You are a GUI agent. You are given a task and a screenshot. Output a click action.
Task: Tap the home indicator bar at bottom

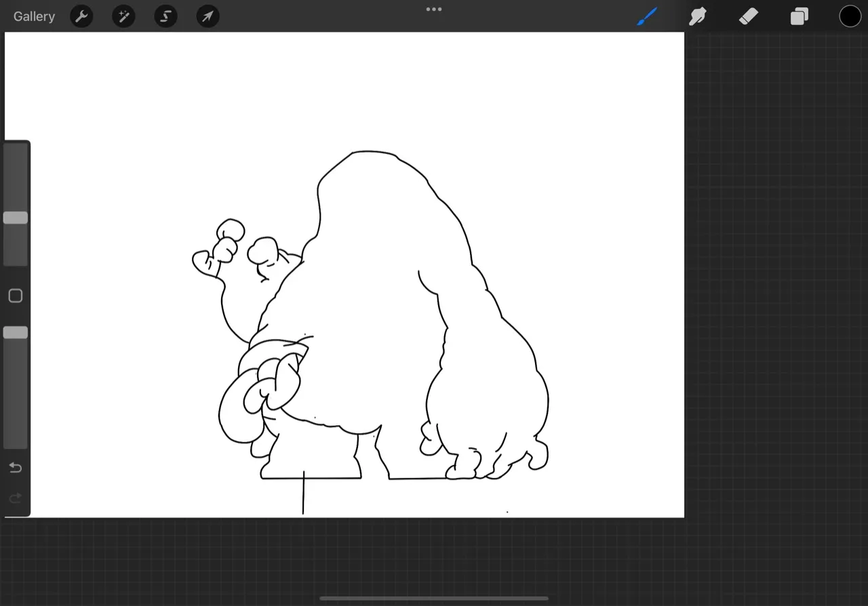click(434, 599)
